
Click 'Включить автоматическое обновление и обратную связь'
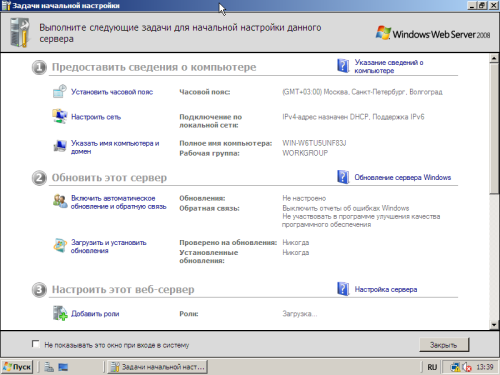118,202
